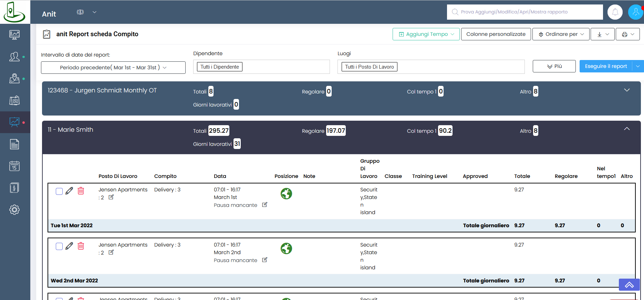This screenshot has height=300, width=644.
Task: Focus the Prova Aggiungi/Modifica search field
Action: 525,12
